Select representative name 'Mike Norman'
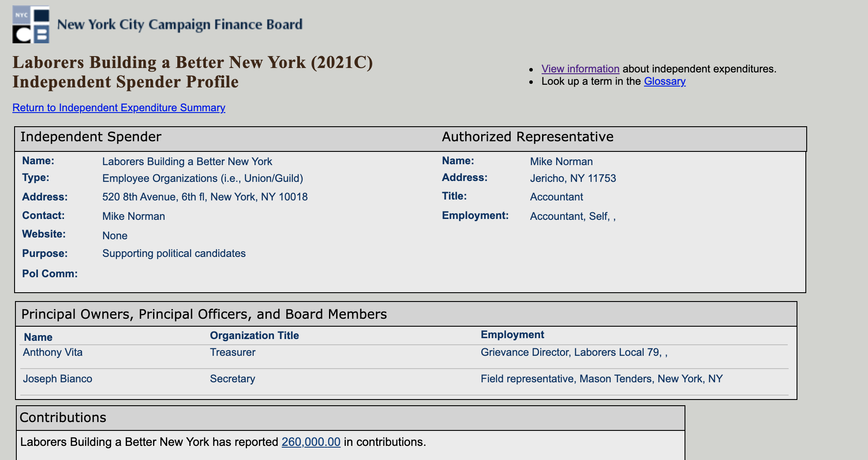Screen dimensions: 868x460 coord(561,162)
